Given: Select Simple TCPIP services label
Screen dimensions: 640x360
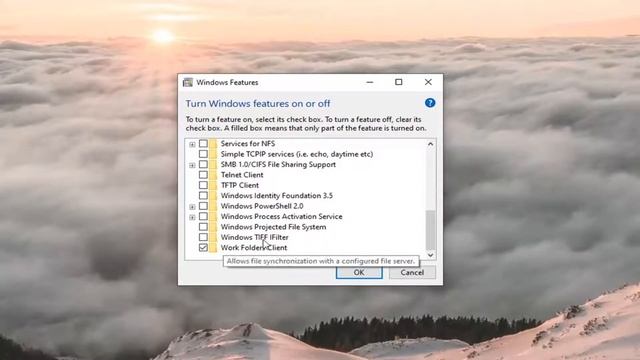Looking at the screenshot, I should click(x=297, y=154).
